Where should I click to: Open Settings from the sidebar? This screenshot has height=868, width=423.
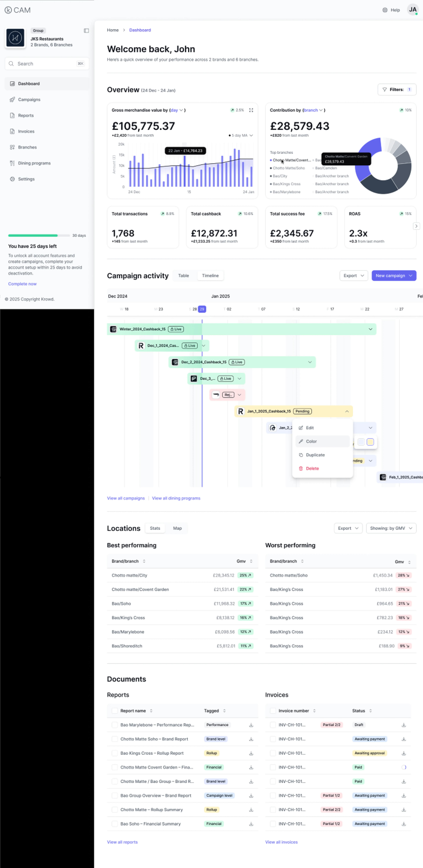(x=26, y=179)
